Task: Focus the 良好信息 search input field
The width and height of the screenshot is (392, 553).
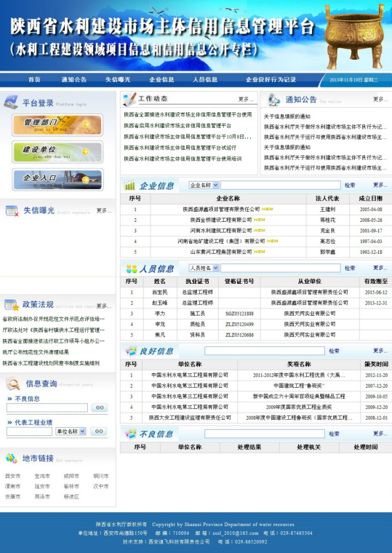Action: pos(265,351)
